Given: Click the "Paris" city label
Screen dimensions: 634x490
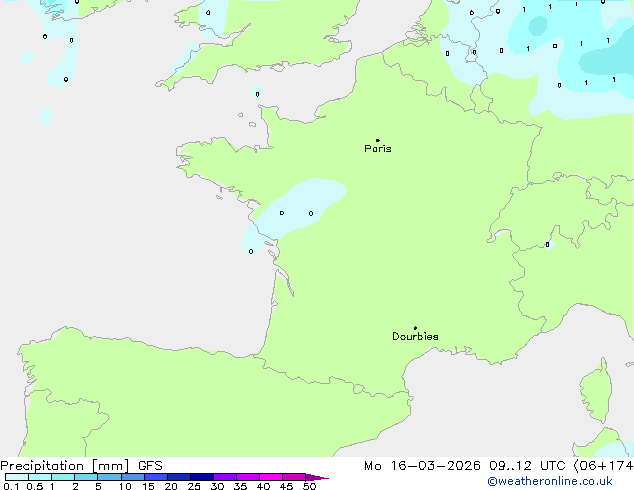Looking at the screenshot, I should click(x=378, y=149).
